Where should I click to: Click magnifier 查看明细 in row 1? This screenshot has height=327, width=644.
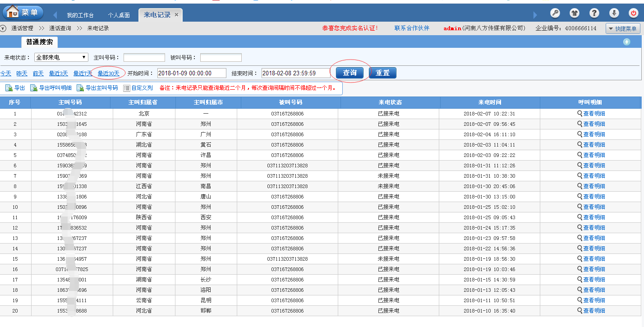(580, 114)
